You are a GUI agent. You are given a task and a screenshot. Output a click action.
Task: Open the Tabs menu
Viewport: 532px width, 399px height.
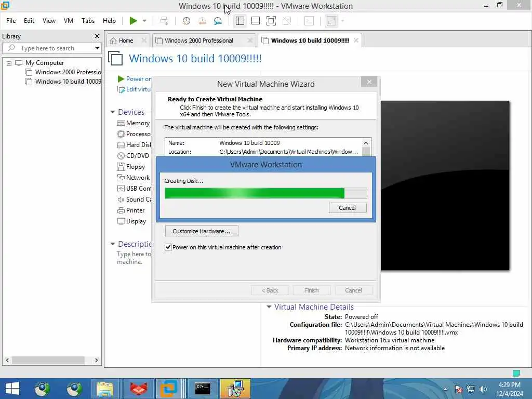(x=88, y=21)
